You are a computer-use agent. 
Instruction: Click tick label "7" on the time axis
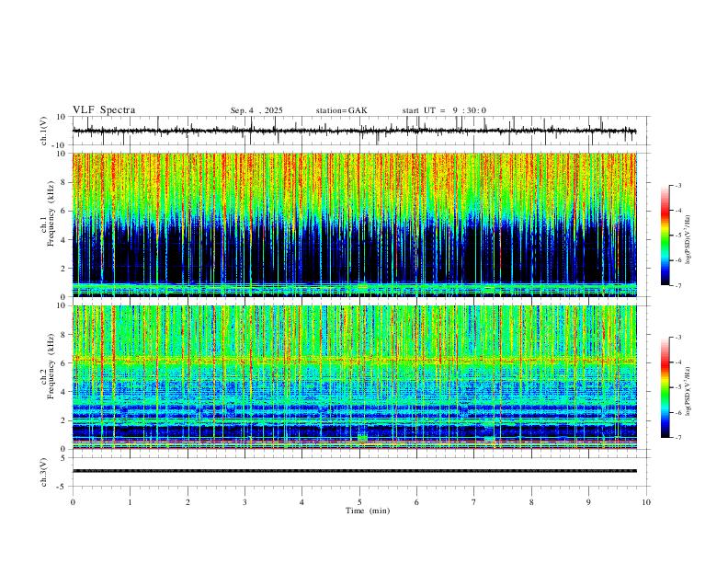coord(474,502)
